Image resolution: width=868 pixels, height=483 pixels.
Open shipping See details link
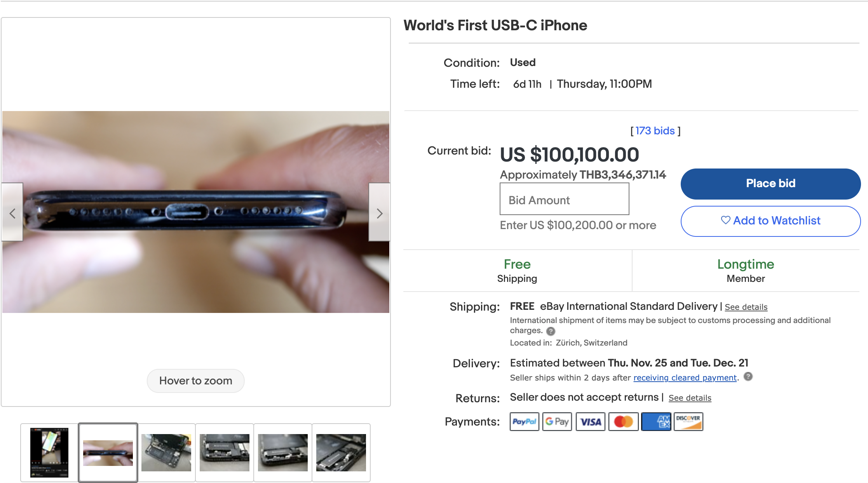(x=746, y=307)
